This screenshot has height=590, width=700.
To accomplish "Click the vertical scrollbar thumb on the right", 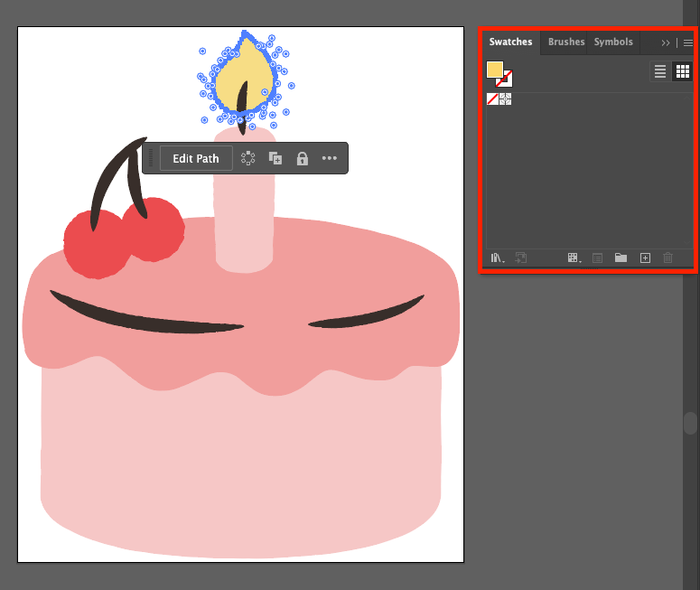I will [691, 423].
